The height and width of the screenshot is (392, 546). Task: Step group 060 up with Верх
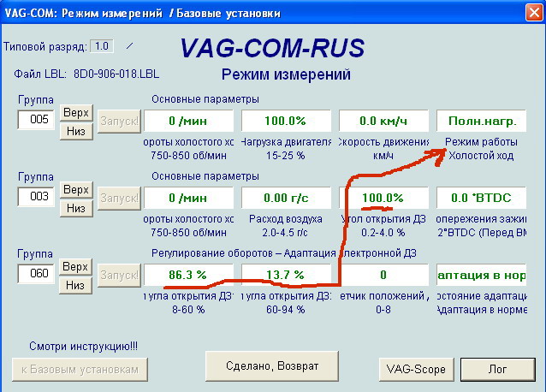(x=75, y=267)
